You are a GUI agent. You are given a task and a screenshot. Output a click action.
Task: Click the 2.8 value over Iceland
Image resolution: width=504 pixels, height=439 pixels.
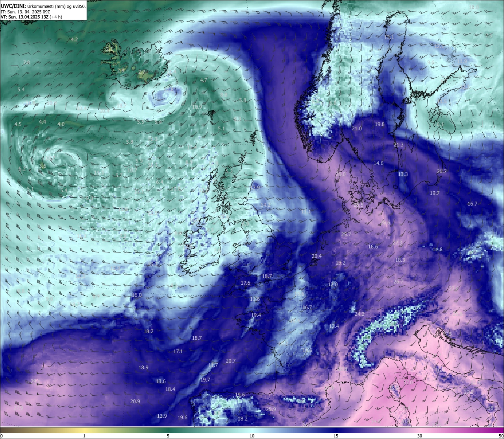pyautogui.click(x=121, y=70)
